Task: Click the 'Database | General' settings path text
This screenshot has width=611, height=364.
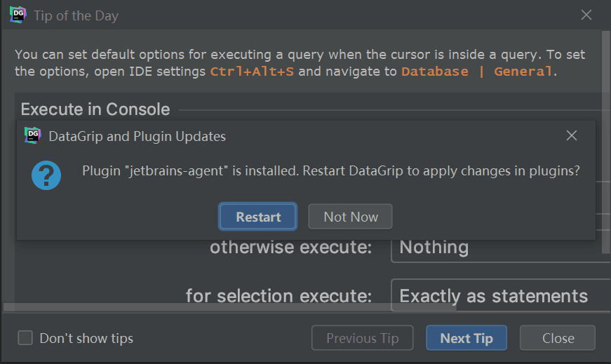Action: pos(477,72)
